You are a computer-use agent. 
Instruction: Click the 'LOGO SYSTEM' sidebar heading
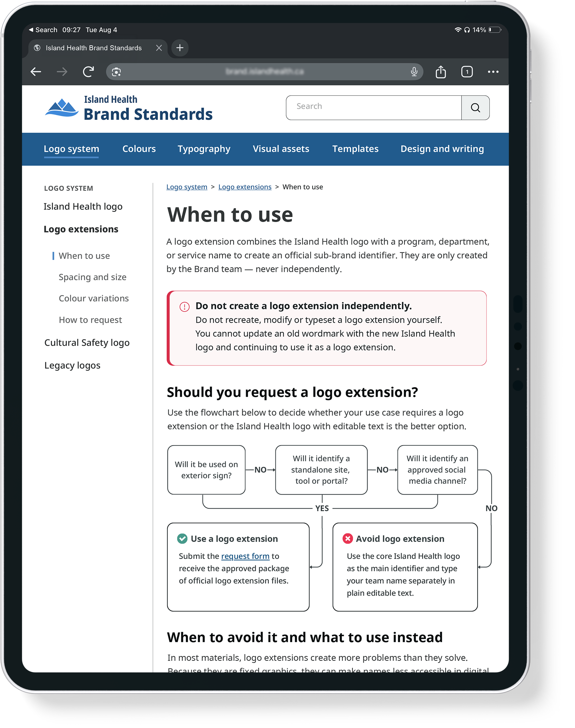[68, 188]
